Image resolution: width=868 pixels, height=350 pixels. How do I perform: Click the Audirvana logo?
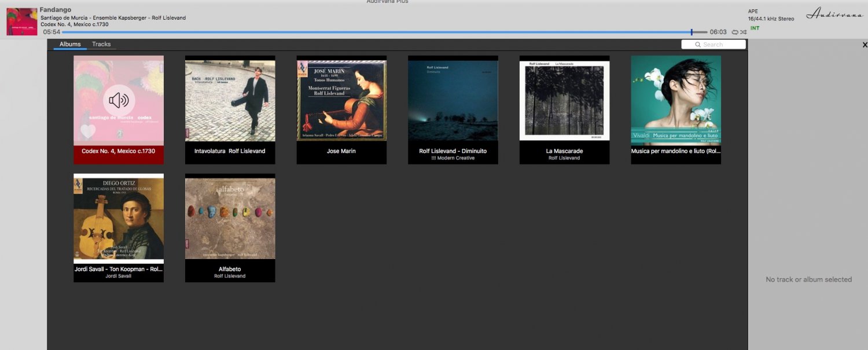(x=834, y=13)
